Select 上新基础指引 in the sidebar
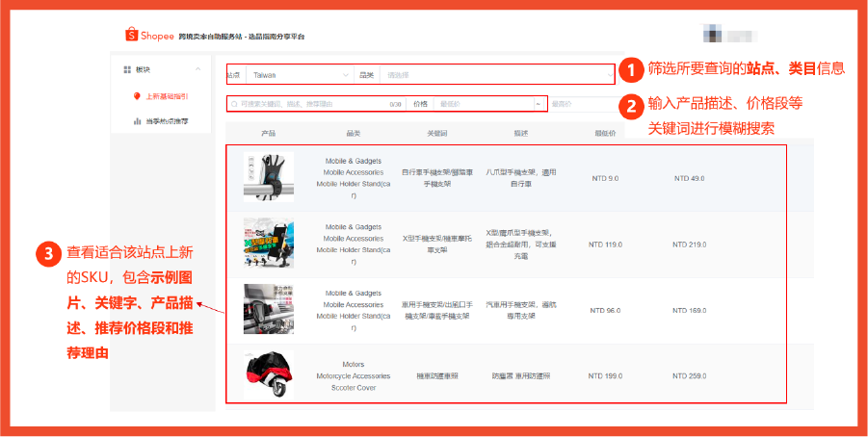This screenshot has height=437, width=868. point(168,96)
